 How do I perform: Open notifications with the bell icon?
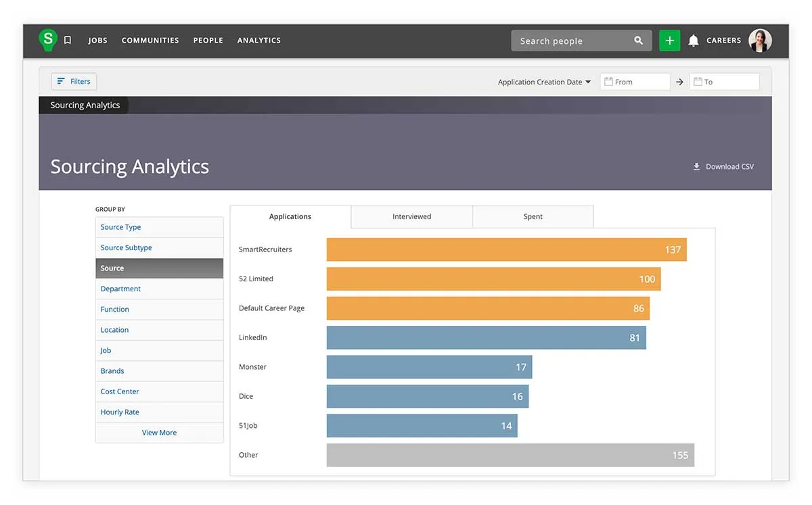tap(693, 40)
